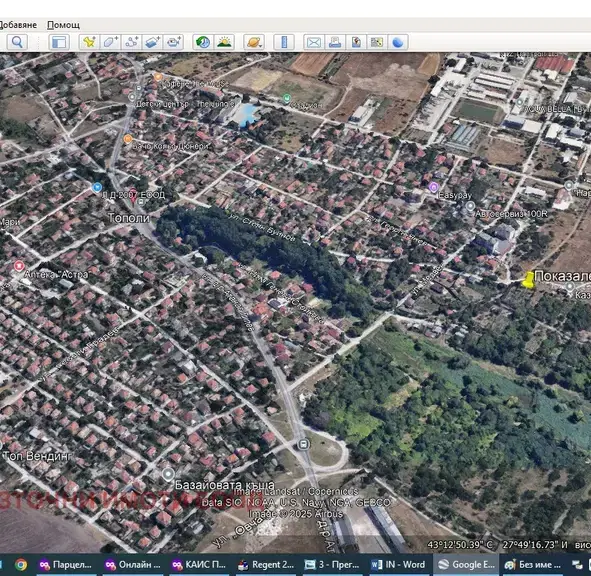Screen dimensions: 591x576
Task: Select the Add Path tool
Action: 131,42
